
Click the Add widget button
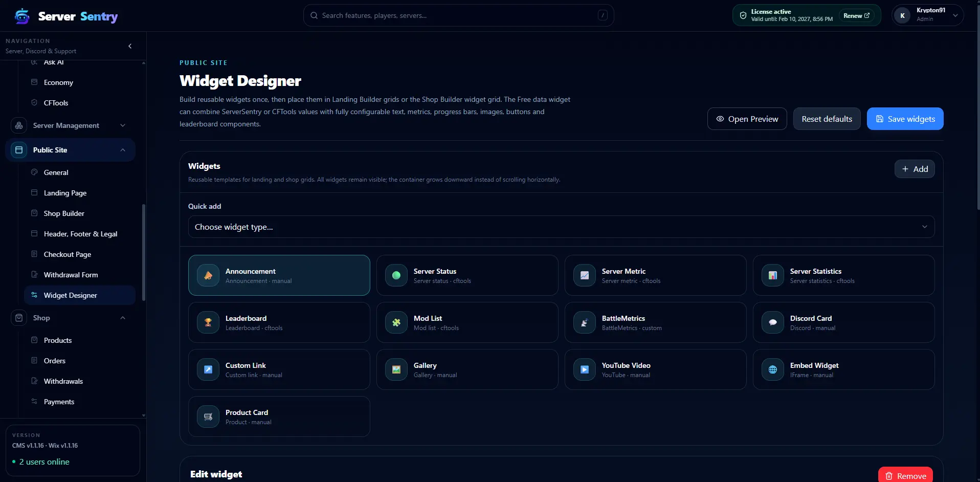click(x=915, y=169)
